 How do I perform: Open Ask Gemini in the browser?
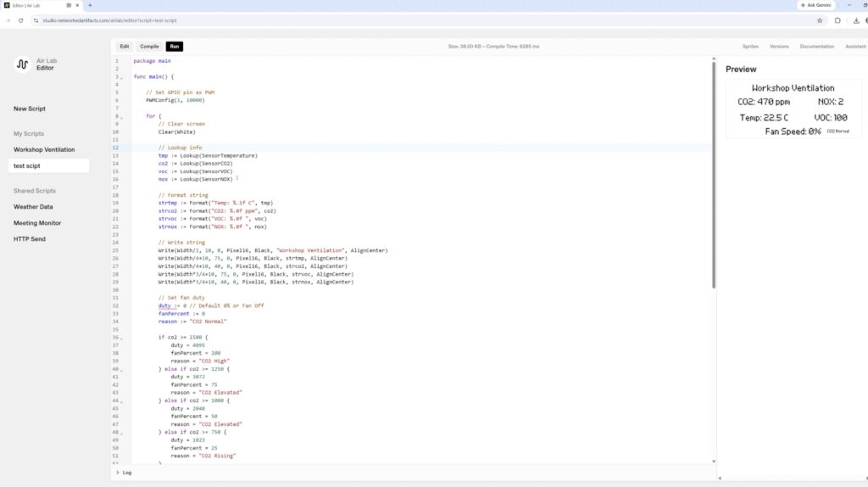coord(816,5)
